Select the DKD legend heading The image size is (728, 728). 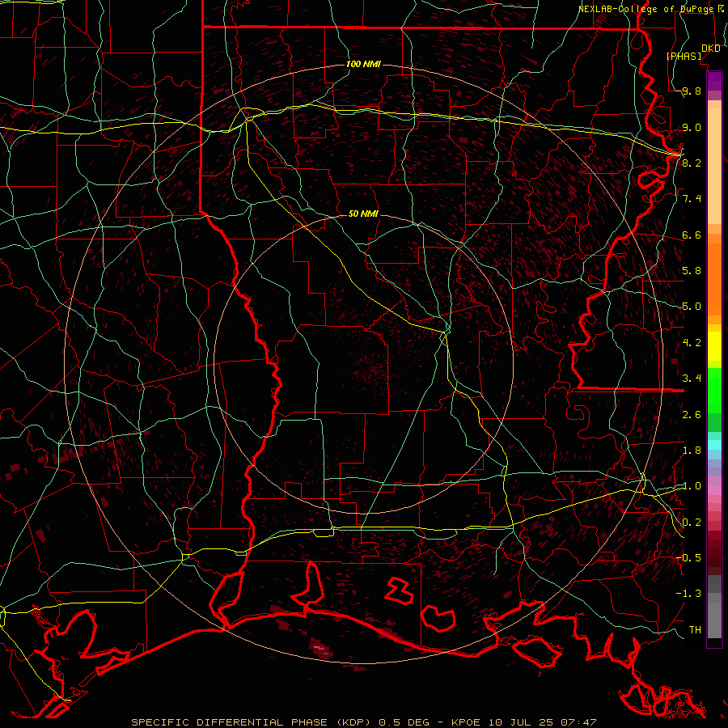[711, 49]
